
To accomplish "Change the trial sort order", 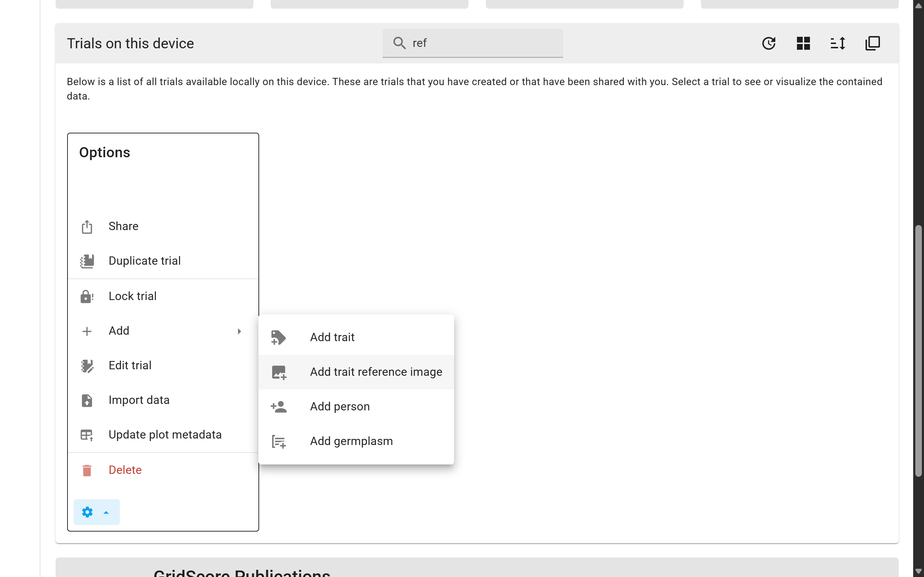I will 838,43.
